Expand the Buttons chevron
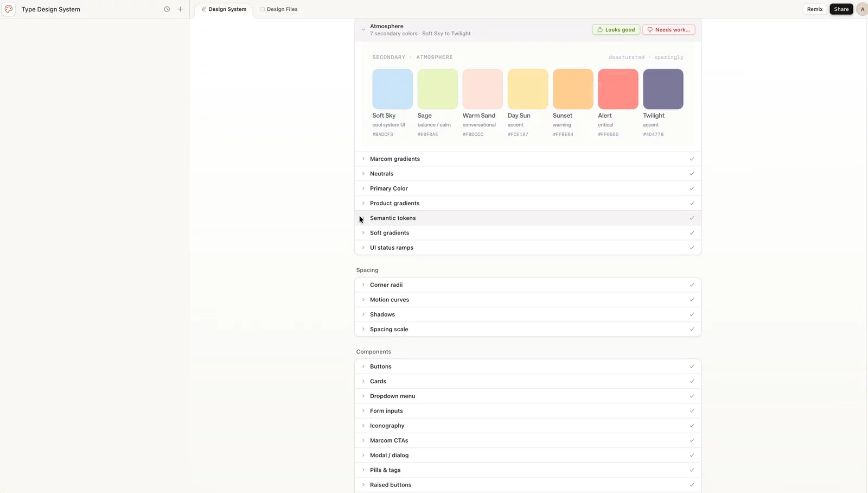 coord(363,366)
